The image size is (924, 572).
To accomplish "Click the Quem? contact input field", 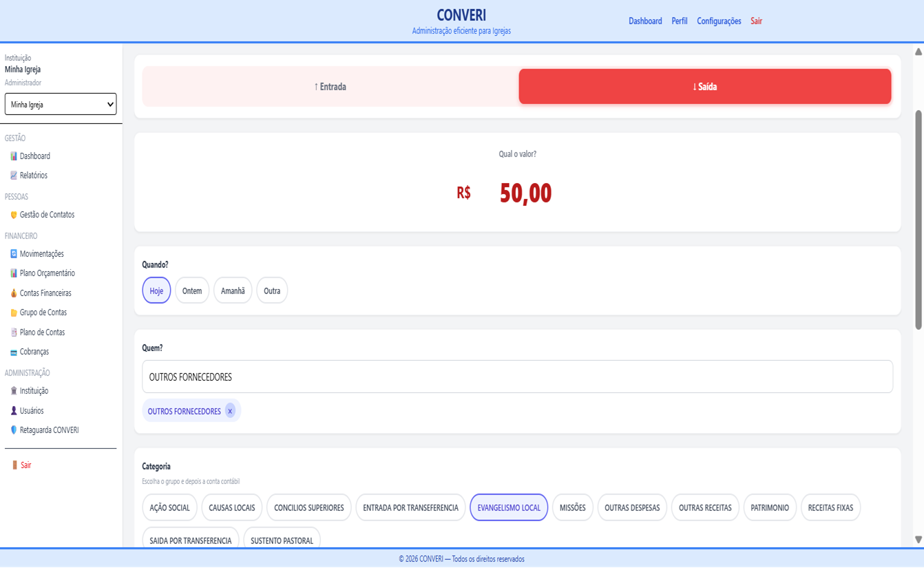I will [518, 377].
